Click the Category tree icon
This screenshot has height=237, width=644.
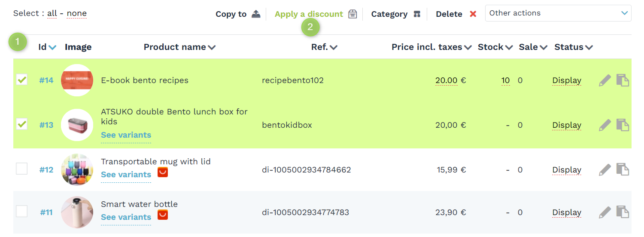coord(417,14)
